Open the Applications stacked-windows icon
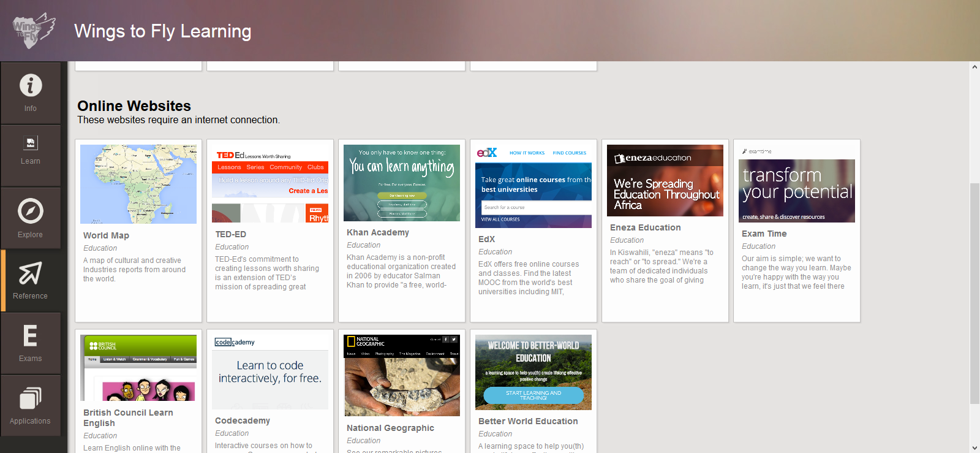The height and width of the screenshot is (453, 980). 30,398
